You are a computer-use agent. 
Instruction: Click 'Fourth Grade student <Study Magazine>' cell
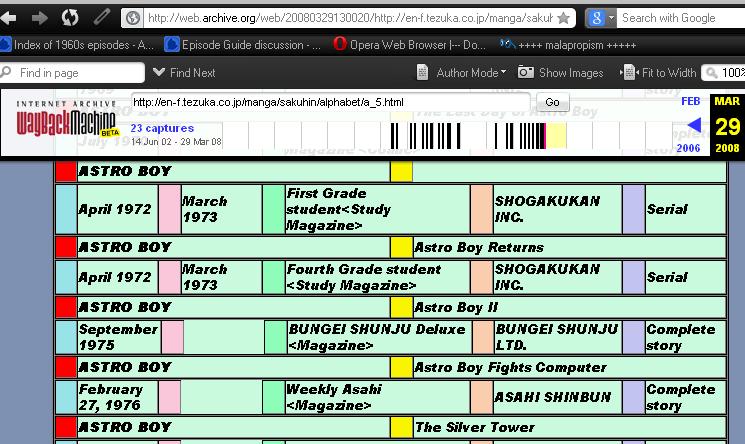tap(377, 277)
